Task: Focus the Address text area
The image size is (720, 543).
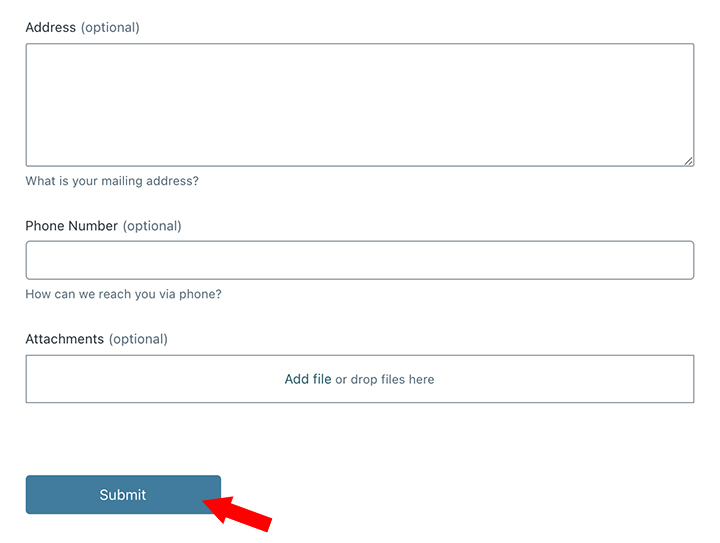Action: (x=359, y=104)
